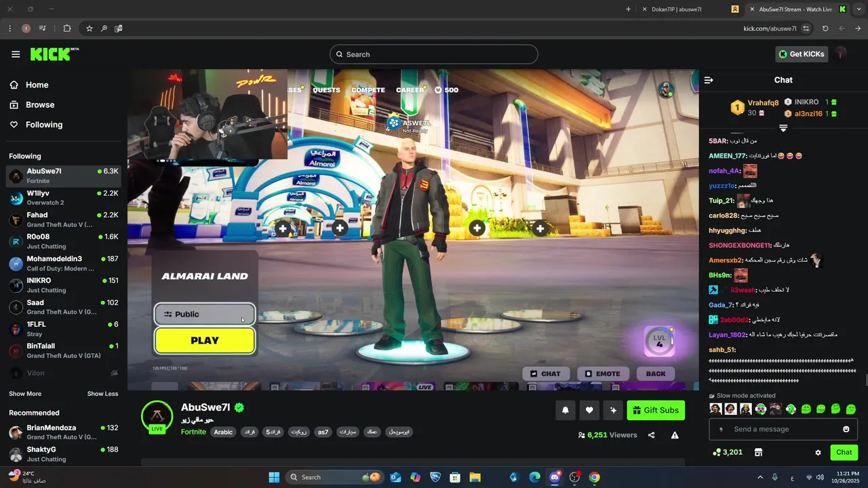Expand the pinned gifters leaderboard in chat
The image size is (868, 488).
pos(783,128)
